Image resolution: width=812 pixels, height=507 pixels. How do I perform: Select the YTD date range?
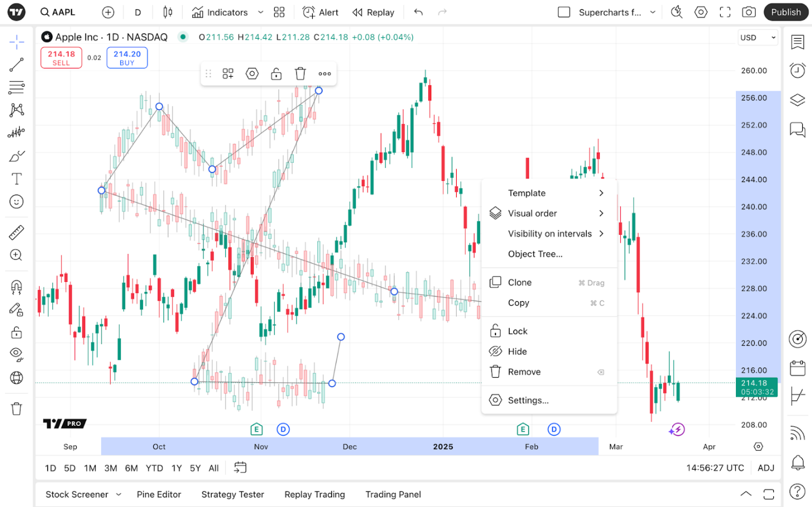click(x=154, y=468)
